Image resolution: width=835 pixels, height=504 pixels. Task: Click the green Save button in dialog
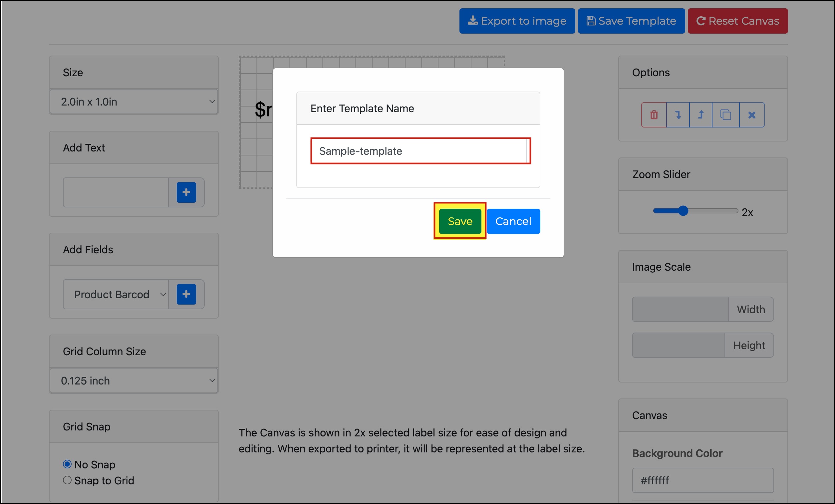pos(460,221)
